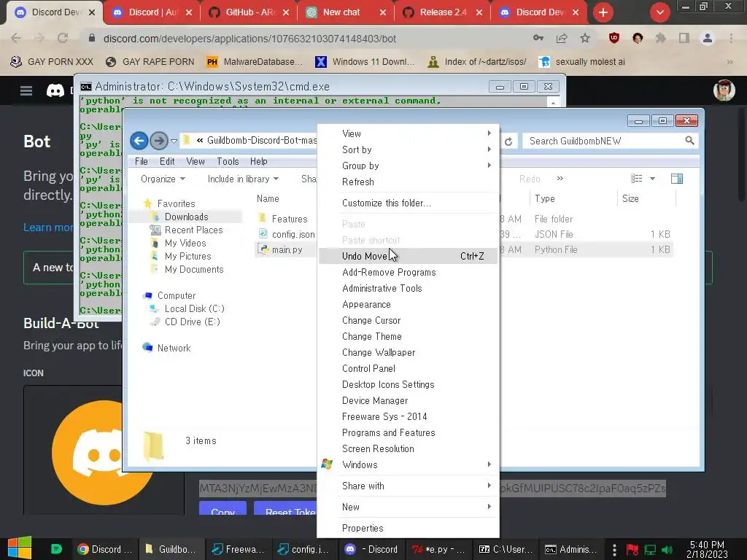Click the Copy token button
Image resolution: width=747 pixels, height=560 pixels.
222,508
